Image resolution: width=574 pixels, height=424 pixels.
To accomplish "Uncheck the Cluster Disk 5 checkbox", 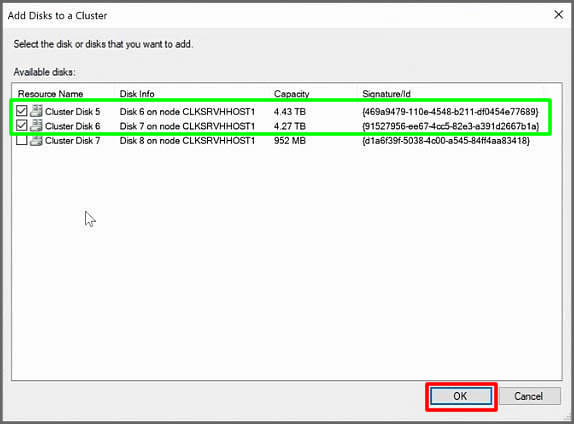I will [x=22, y=111].
